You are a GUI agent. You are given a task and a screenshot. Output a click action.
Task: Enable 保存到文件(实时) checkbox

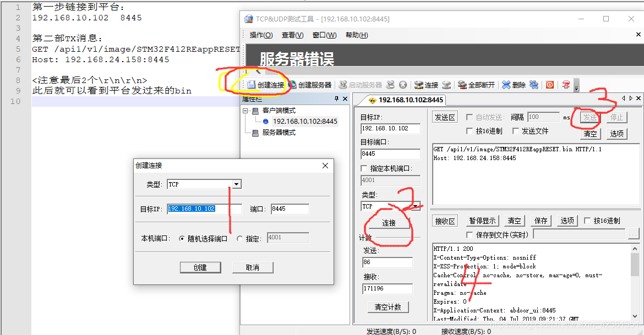click(470, 235)
